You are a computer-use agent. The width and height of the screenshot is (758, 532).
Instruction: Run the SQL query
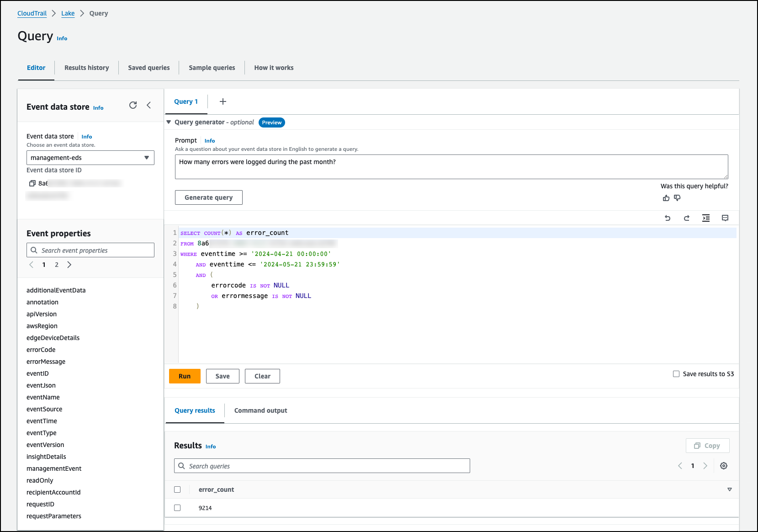[x=185, y=376]
